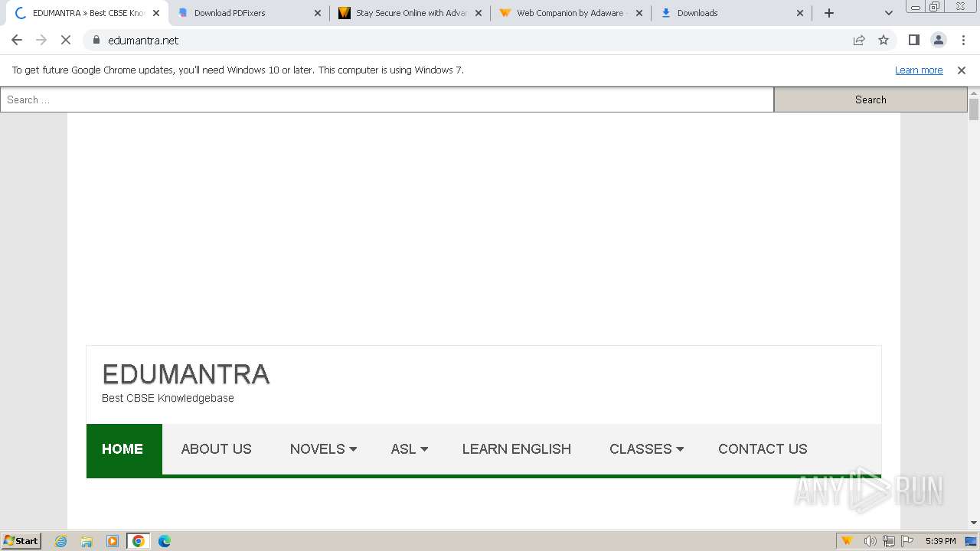Click the Search button
Image resolution: width=980 pixels, height=551 pixels.
click(871, 99)
